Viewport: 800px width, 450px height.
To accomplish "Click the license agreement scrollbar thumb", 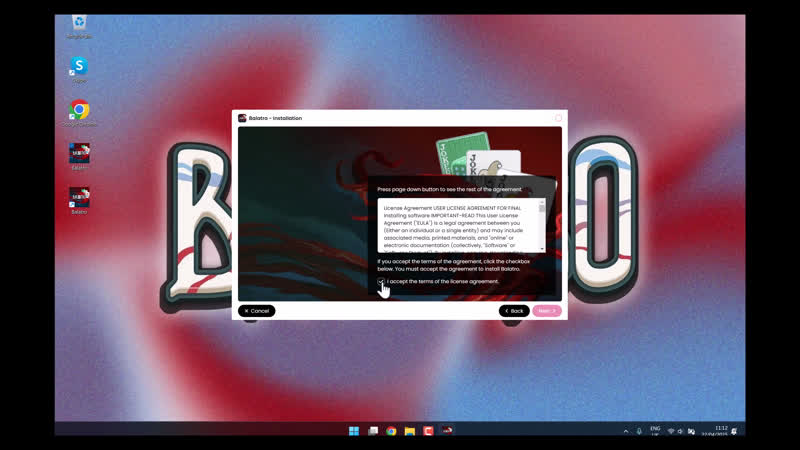I will [x=542, y=209].
